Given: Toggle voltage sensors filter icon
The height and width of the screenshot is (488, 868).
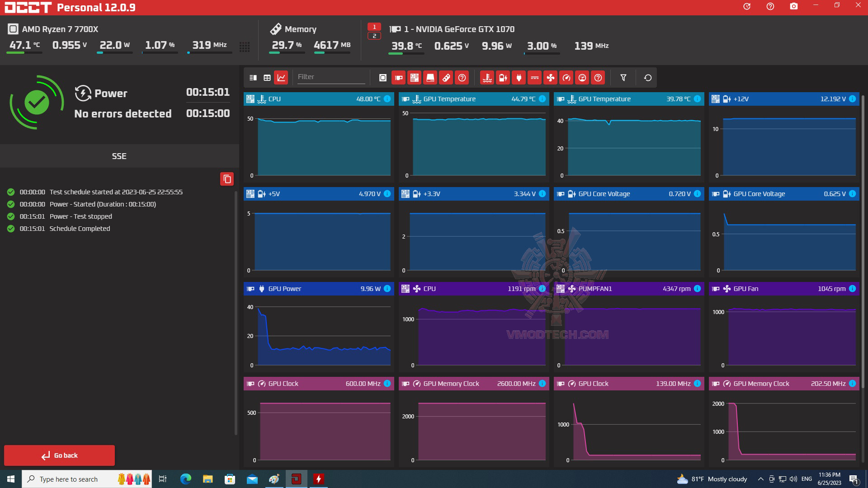Looking at the screenshot, I should point(503,78).
